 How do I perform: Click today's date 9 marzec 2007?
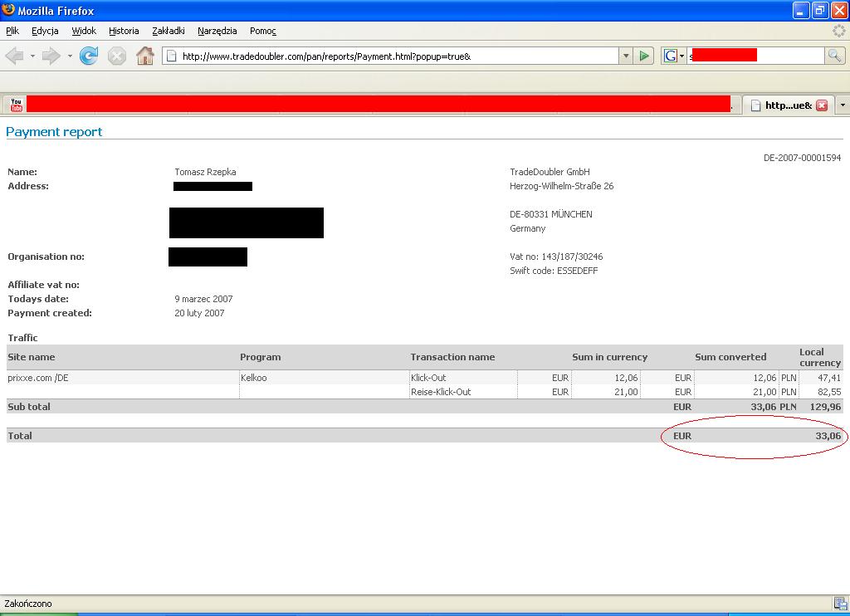(203, 299)
